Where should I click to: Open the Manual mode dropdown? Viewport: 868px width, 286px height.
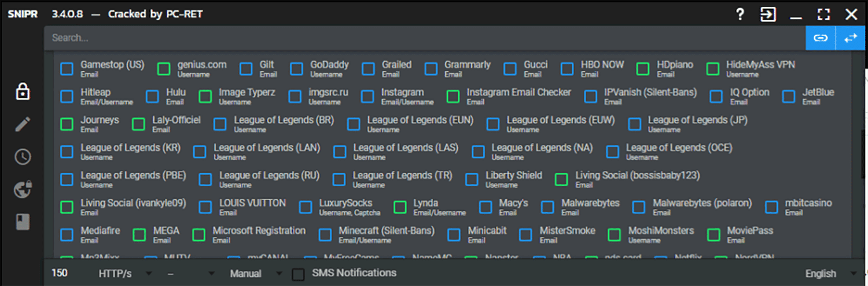[256, 273]
